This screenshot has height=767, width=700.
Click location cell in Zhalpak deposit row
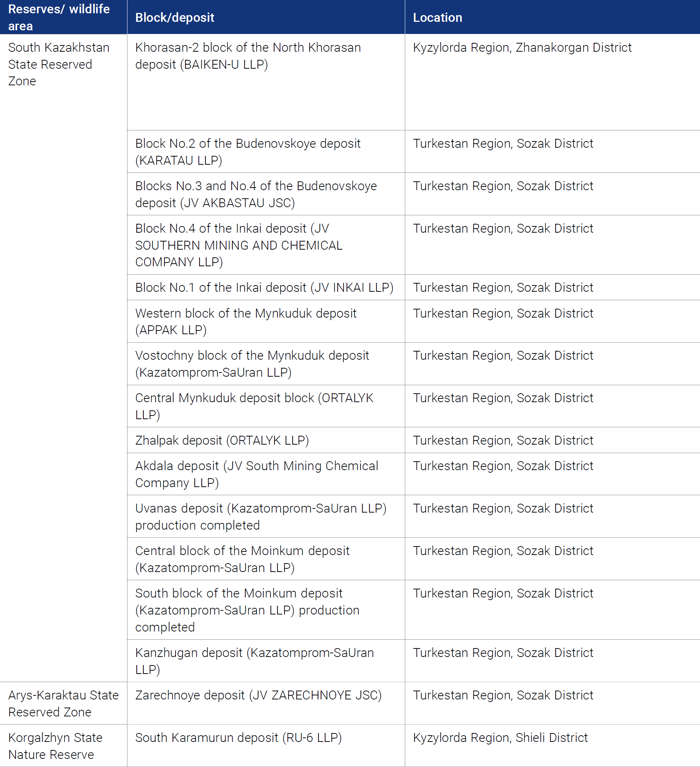click(552, 440)
